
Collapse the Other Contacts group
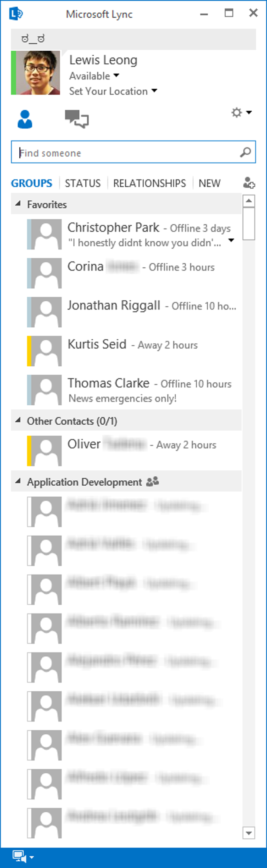(18, 420)
